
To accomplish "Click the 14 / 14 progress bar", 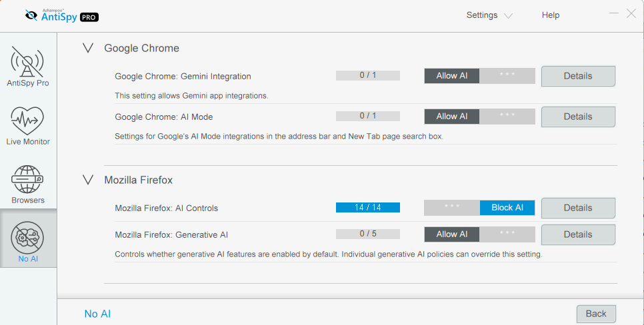I will (x=367, y=207).
